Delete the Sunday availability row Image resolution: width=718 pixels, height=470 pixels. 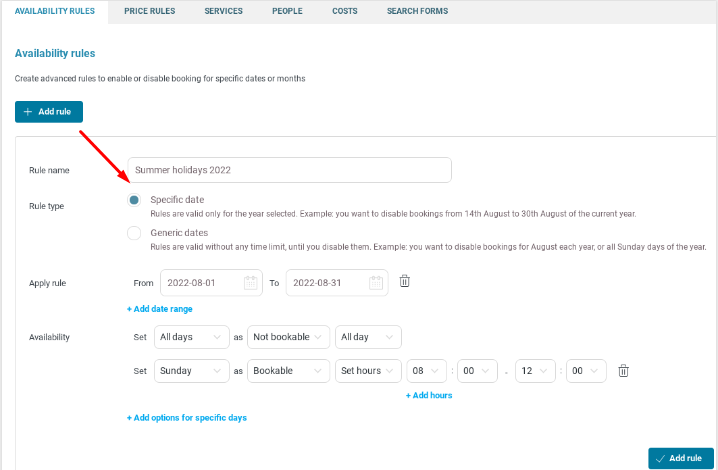(x=623, y=371)
